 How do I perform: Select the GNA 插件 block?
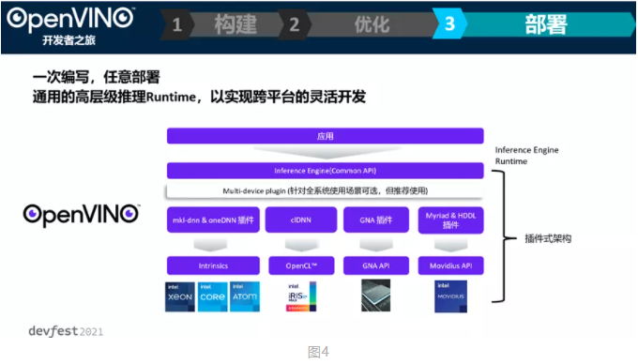click(376, 220)
